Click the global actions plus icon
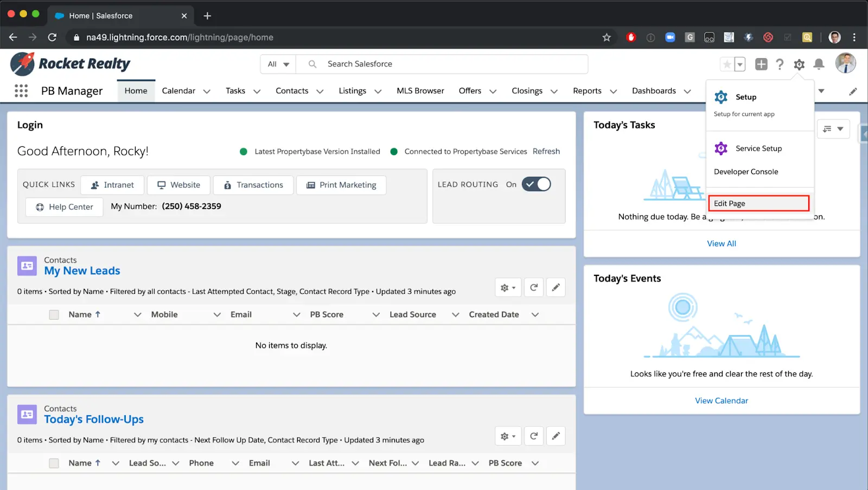Image resolution: width=868 pixels, height=490 pixels. (x=761, y=64)
